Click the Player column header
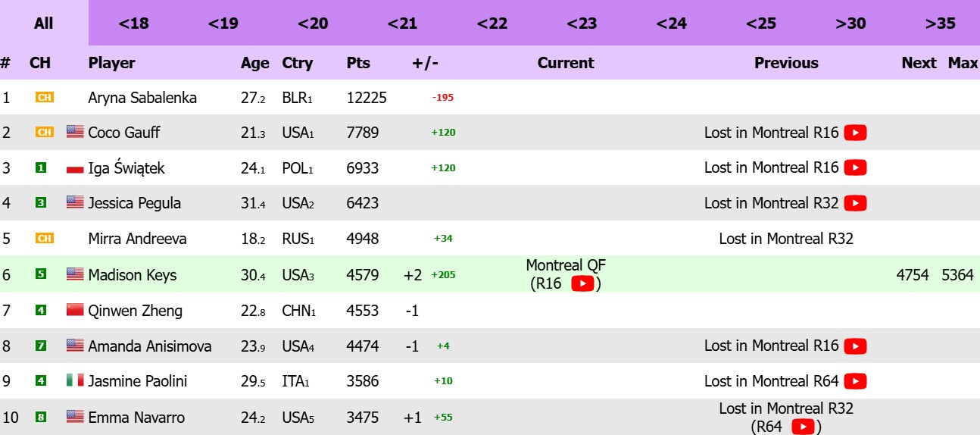This screenshot has width=980, height=435. 111,63
